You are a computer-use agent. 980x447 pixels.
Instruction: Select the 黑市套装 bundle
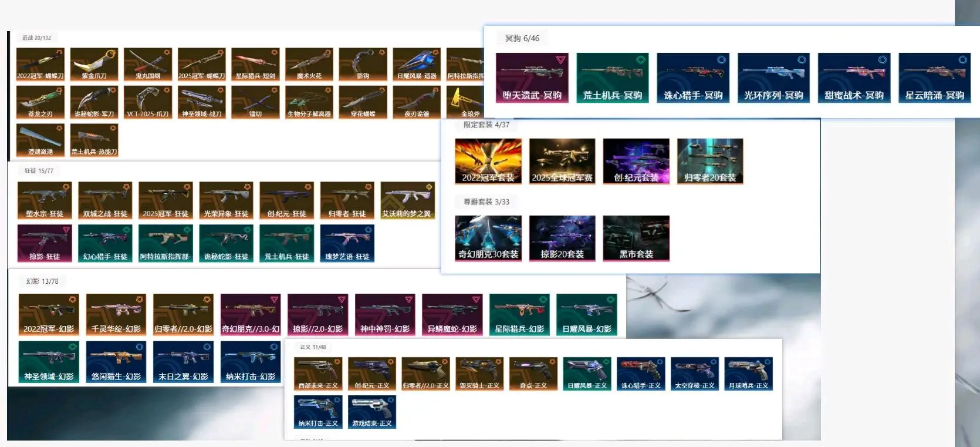[x=636, y=238]
